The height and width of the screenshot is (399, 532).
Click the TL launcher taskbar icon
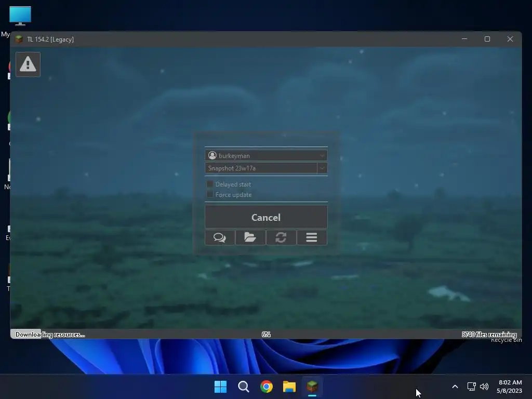click(312, 387)
